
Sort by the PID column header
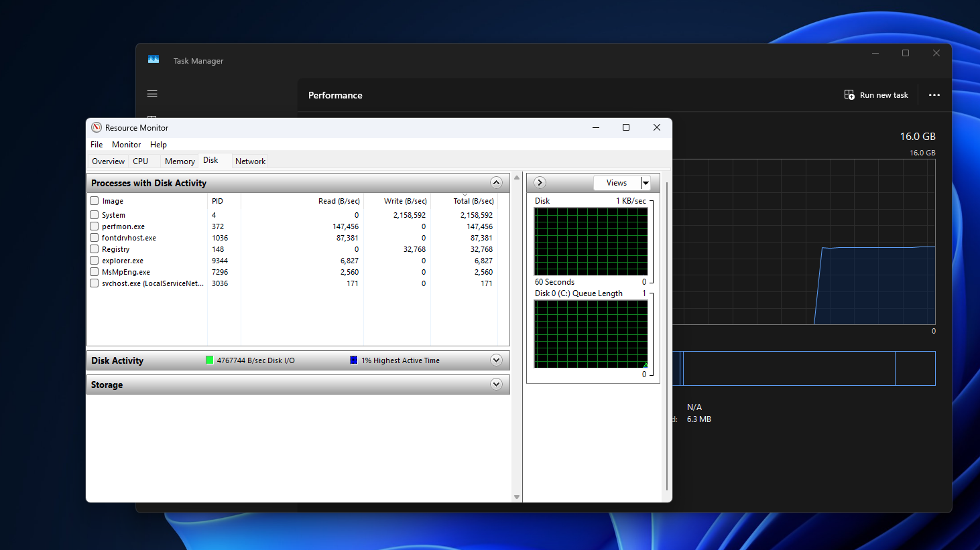[224, 201]
